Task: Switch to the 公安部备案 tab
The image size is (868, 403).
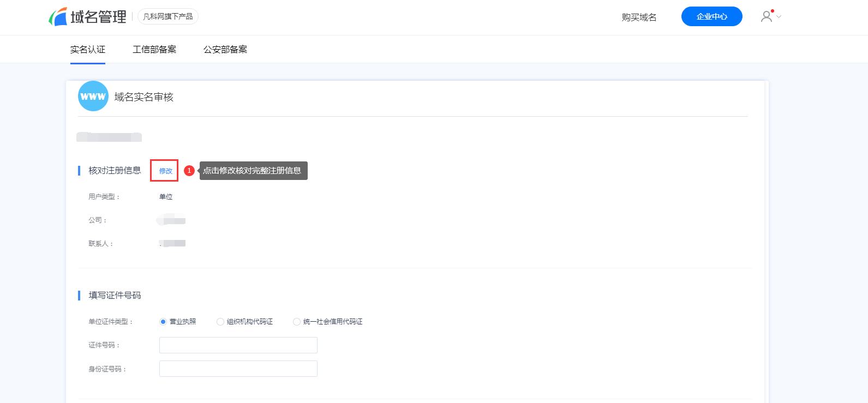Action: click(225, 49)
